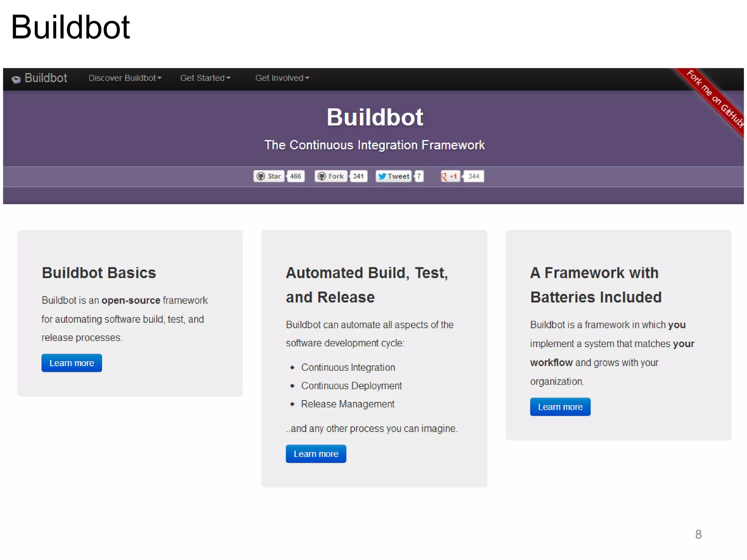Screen dimensions: 747x560
Task: Click the bold open-source text
Action: [x=131, y=300]
